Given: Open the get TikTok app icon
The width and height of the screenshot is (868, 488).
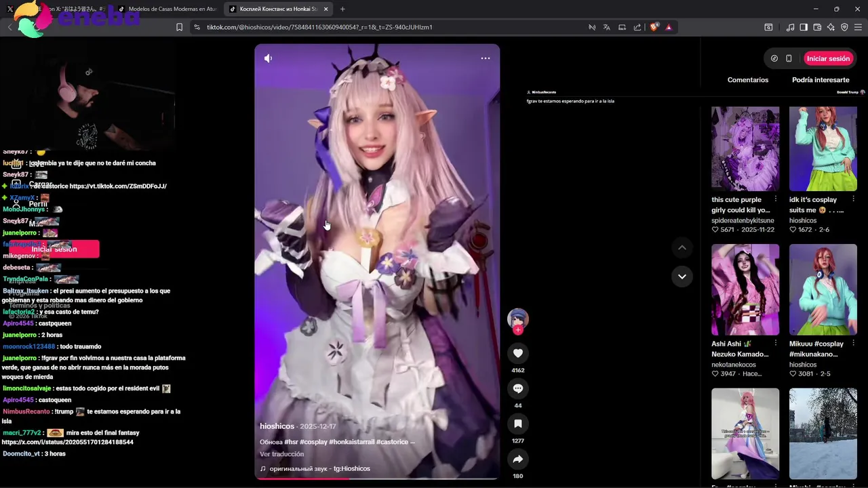Looking at the screenshot, I should (774, 58).
